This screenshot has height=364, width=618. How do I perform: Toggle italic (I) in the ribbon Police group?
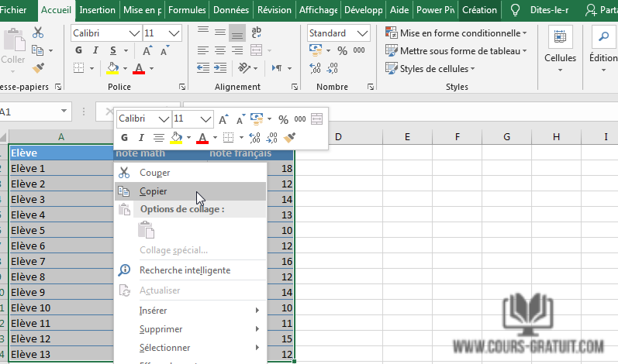coord(95,50)
